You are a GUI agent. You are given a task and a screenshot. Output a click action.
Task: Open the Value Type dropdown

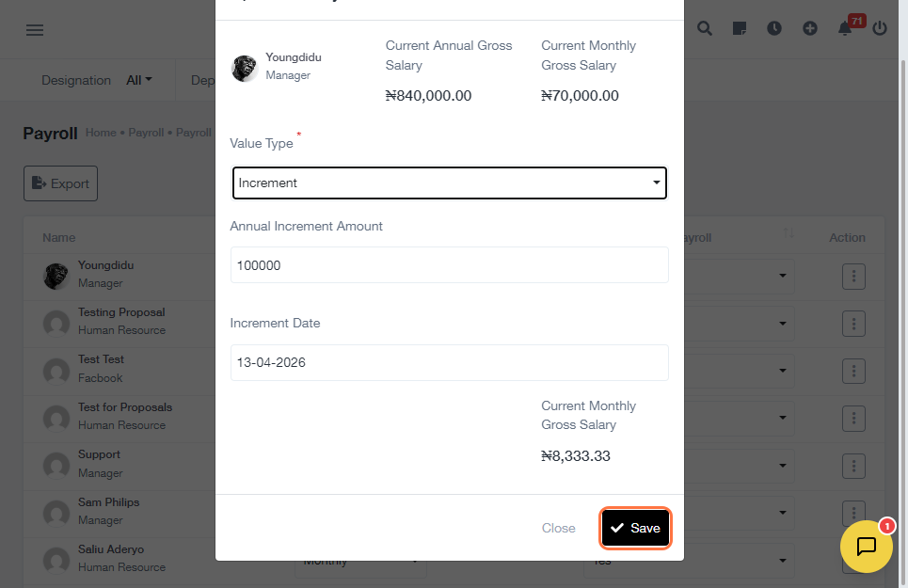click(x=449, y=183)
